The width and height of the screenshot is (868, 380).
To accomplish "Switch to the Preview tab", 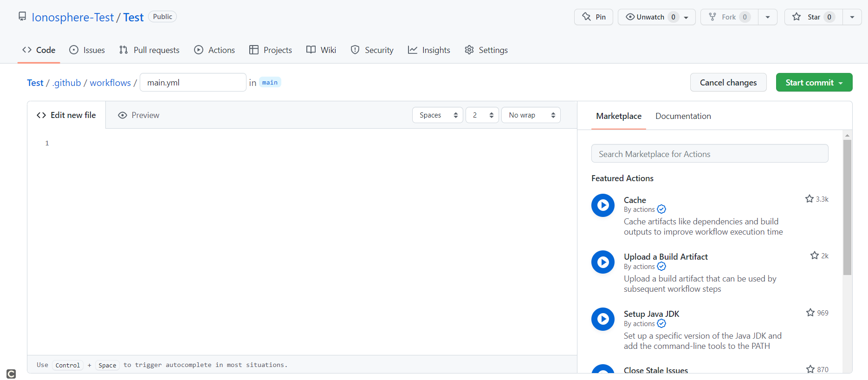I will point(139,115).
